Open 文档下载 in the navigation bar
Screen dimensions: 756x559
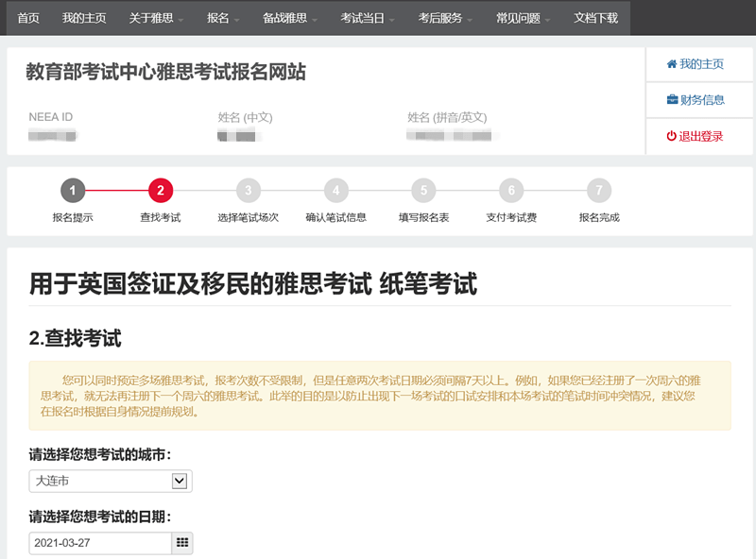[x=595, y=18]
